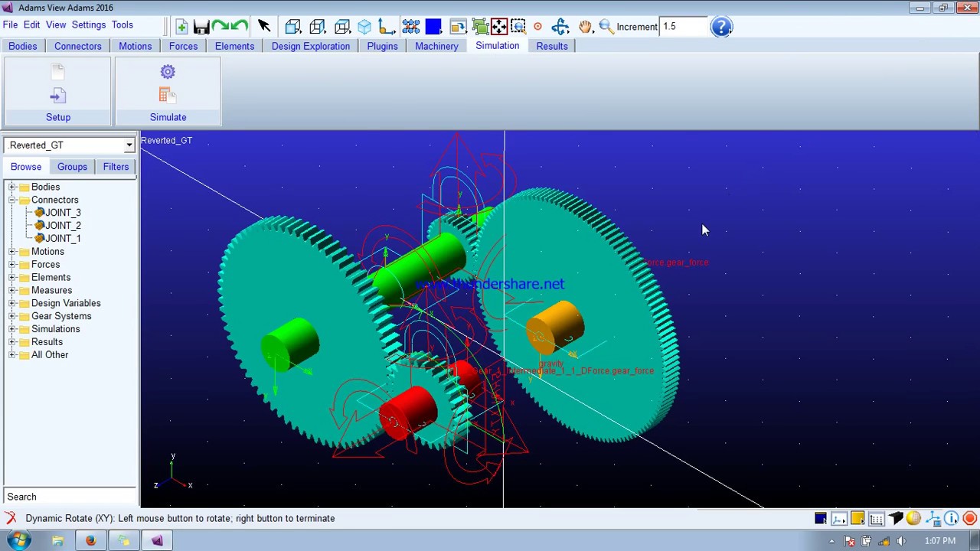Switch to the Results ribbon tab
The height and width of the screenshot is (551, 980).
coord(552,46)
